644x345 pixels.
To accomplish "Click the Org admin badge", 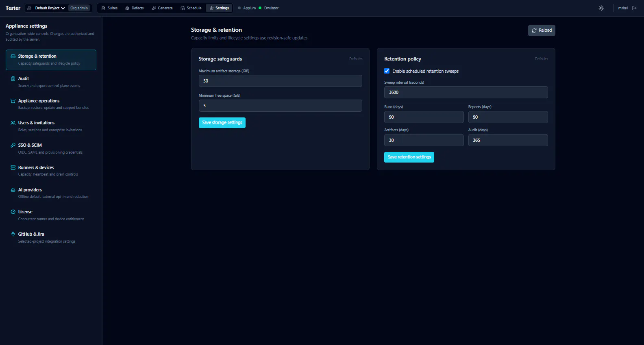I will coord(79,8).
